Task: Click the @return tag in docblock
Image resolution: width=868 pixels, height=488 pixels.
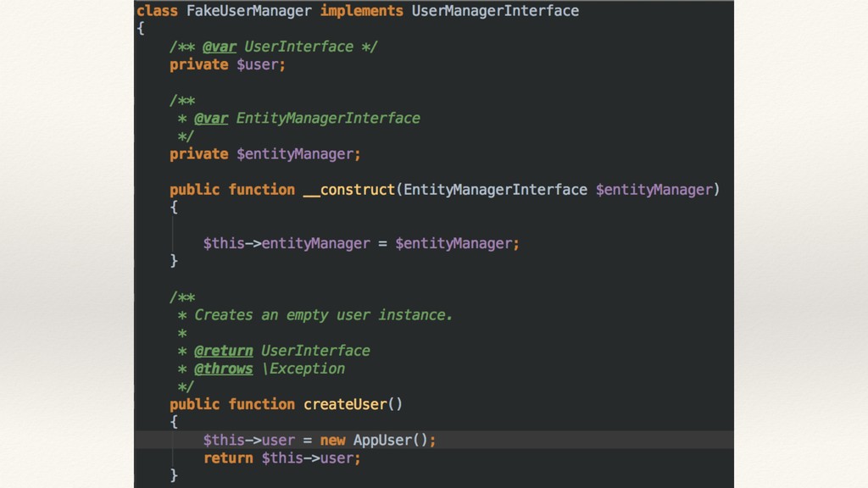Action: coord(224,351)
